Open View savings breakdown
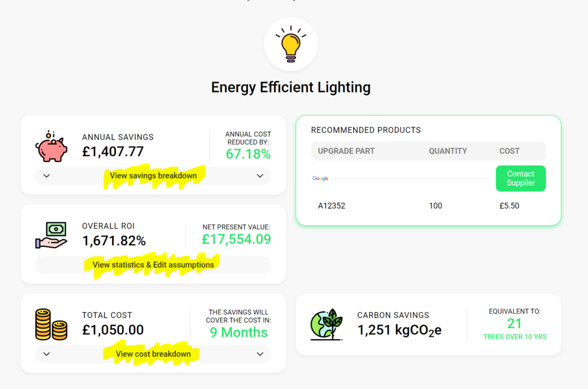The width and height of the screenshot is (588, 389). click(153, 176)
